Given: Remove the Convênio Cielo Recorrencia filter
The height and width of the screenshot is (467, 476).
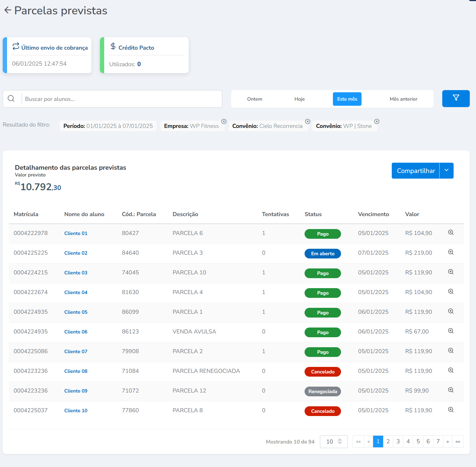Looking at the screenshot, I should (x=308, y=122).
